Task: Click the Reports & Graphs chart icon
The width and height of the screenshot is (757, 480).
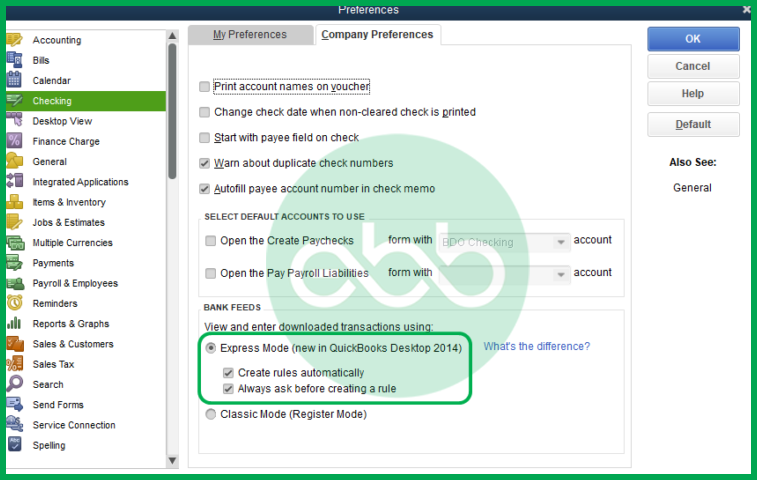Action: [x=14, y=324]
